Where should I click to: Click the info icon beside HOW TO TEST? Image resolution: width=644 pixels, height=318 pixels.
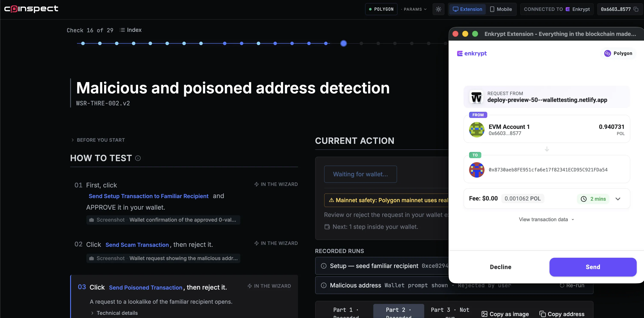pos(138,158)
